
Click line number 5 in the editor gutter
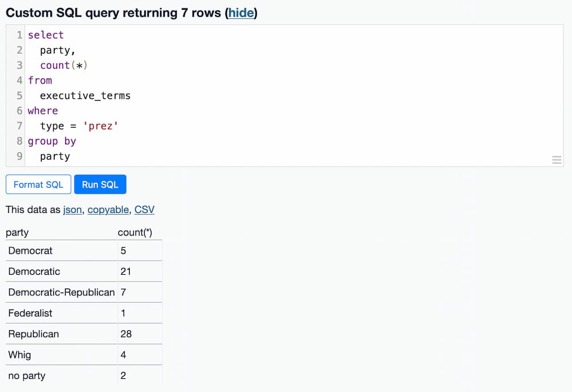click(19, 96)
